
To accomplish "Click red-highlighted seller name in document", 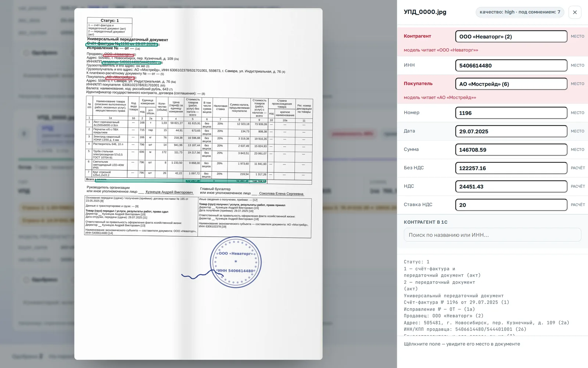I will coord(118,54).
